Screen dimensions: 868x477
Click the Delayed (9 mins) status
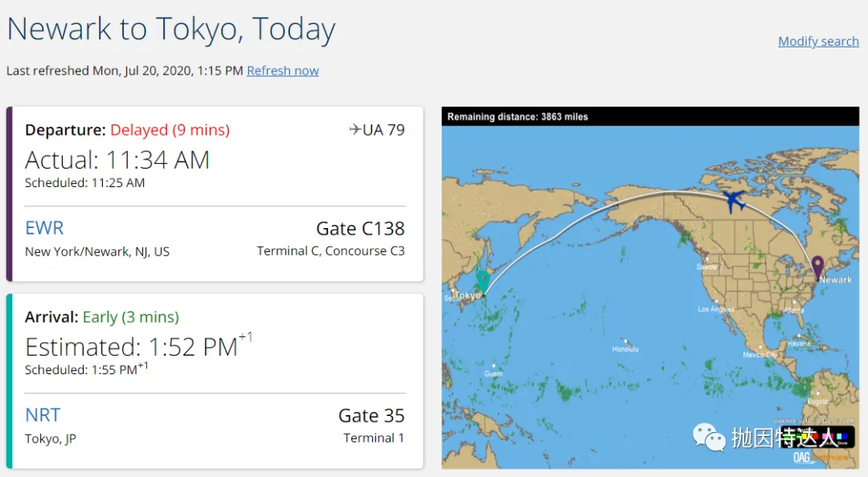click(170, 130)
